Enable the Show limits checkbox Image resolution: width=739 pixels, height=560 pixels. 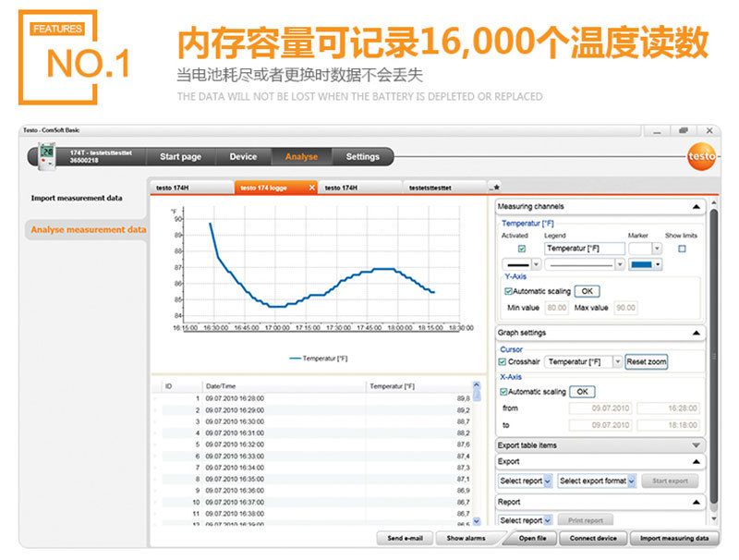coord(682,249)
